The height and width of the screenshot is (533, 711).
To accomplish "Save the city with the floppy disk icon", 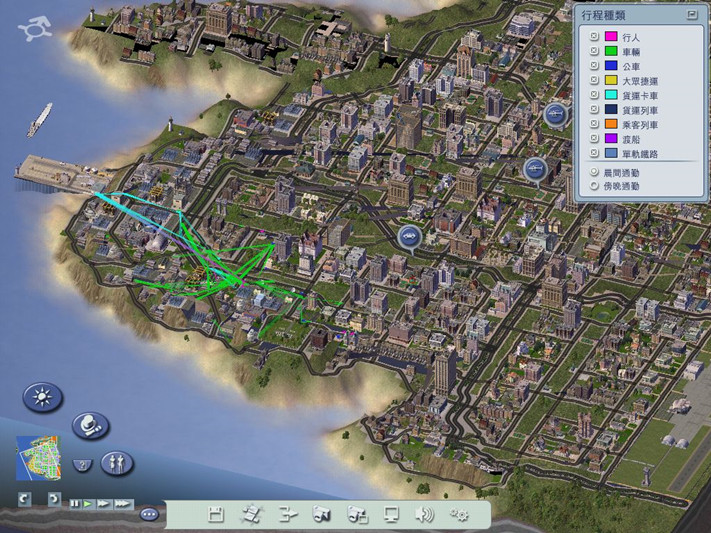I will (x=216, y=514).
